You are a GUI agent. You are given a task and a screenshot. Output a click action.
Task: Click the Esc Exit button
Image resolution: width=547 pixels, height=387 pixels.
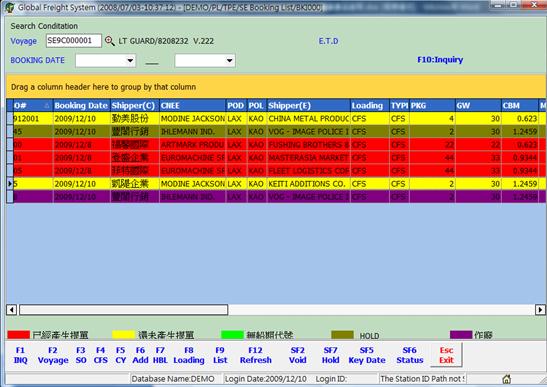pos(446,355)
